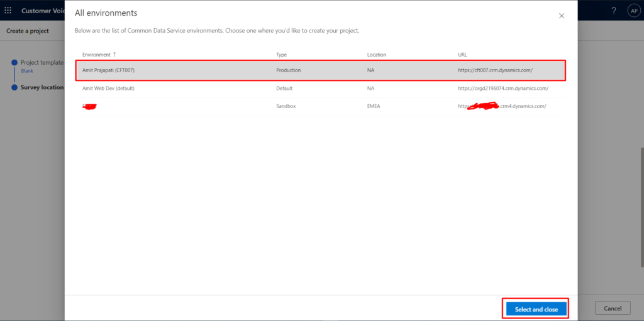Click the page vertical scrollbar
The width and height of the screenshot is (644, 321).
click(x=641, y=207)
